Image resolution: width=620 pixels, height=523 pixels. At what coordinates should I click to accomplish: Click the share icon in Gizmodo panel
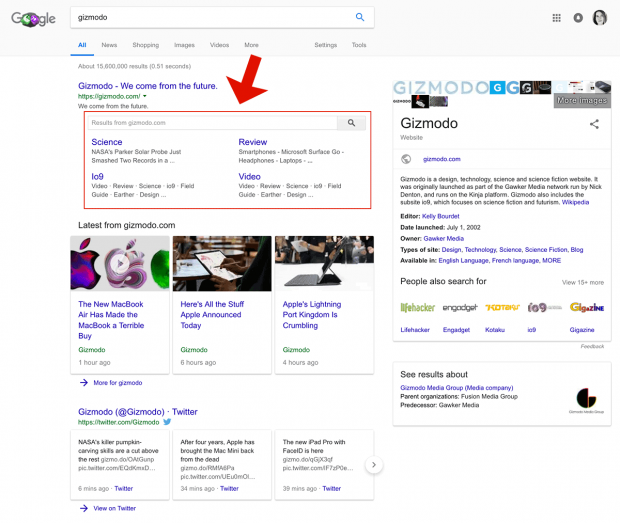[594, 124]
